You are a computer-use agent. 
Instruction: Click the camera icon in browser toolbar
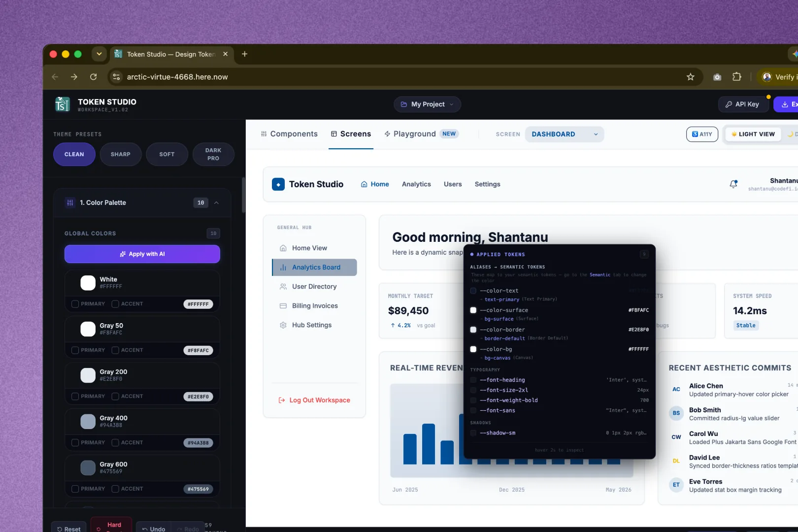click(x=717, y=77)
